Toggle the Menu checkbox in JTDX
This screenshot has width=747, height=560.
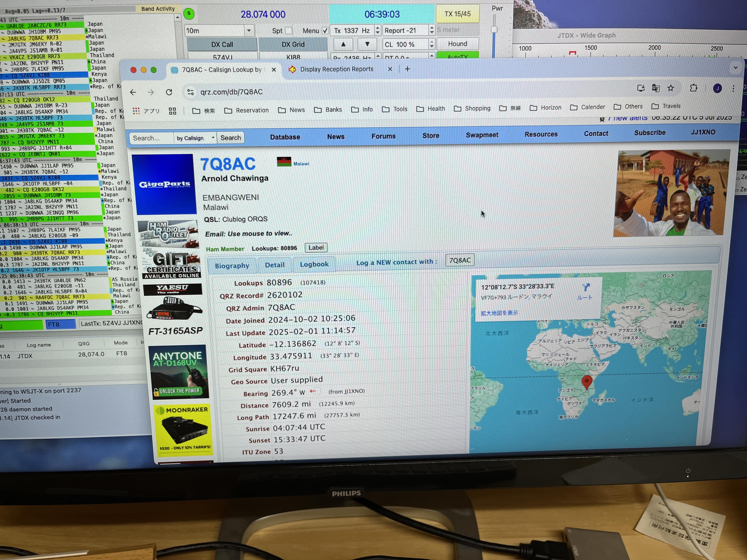pos(325,31)
